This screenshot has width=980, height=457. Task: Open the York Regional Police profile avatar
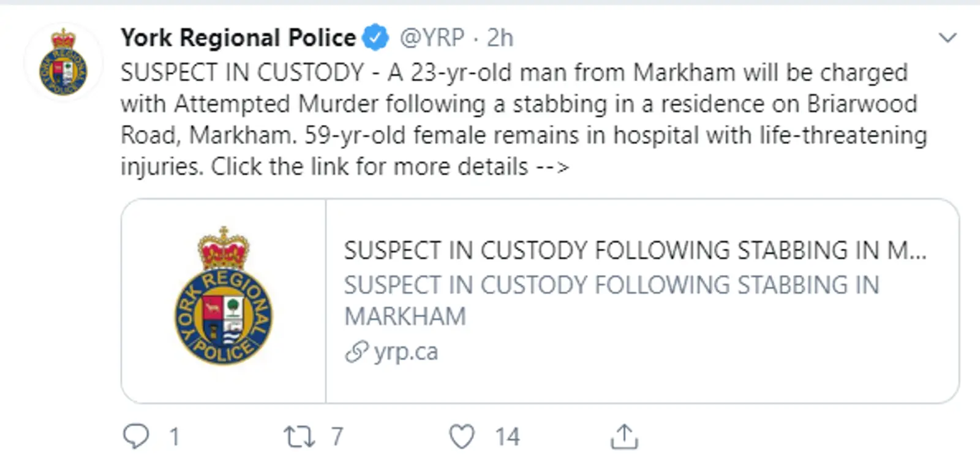pos(62,62)
